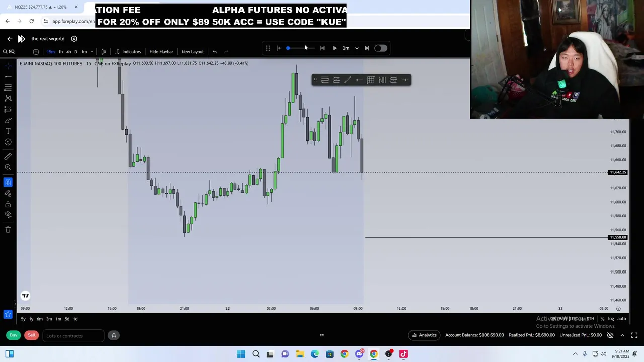
Task: Select the 1h timeframe
Action: pyautogui.click(x=61, y=52)
